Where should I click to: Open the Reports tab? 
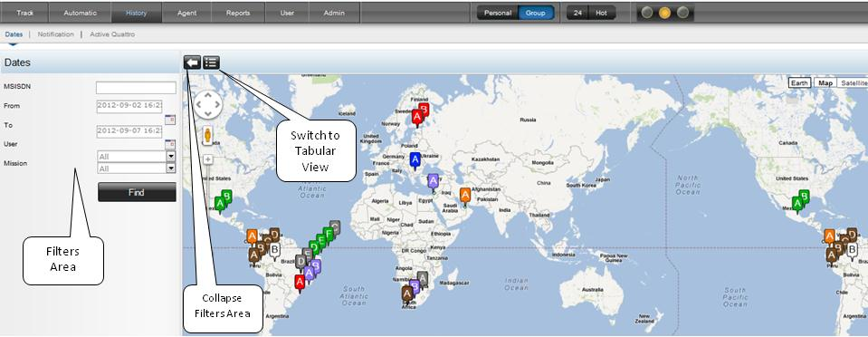238,13
